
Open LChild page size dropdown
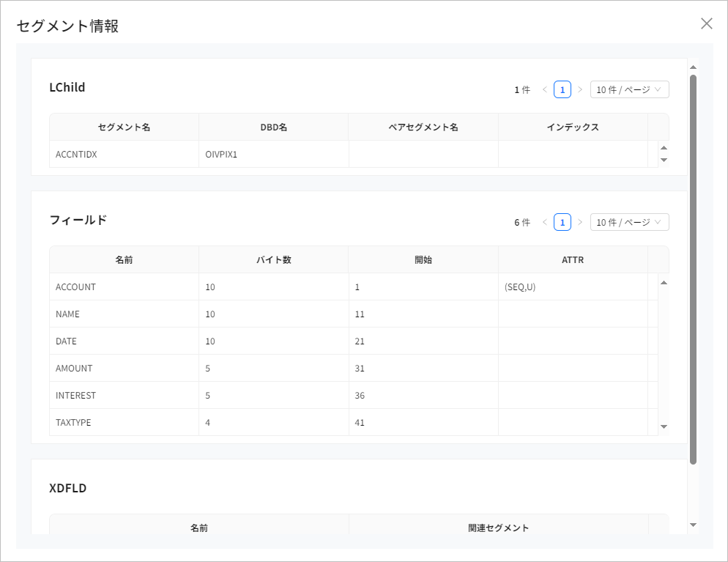pos(629,89)
